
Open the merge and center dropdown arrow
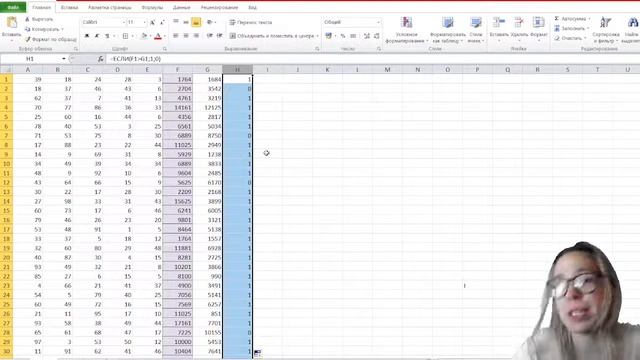(317, 36)
